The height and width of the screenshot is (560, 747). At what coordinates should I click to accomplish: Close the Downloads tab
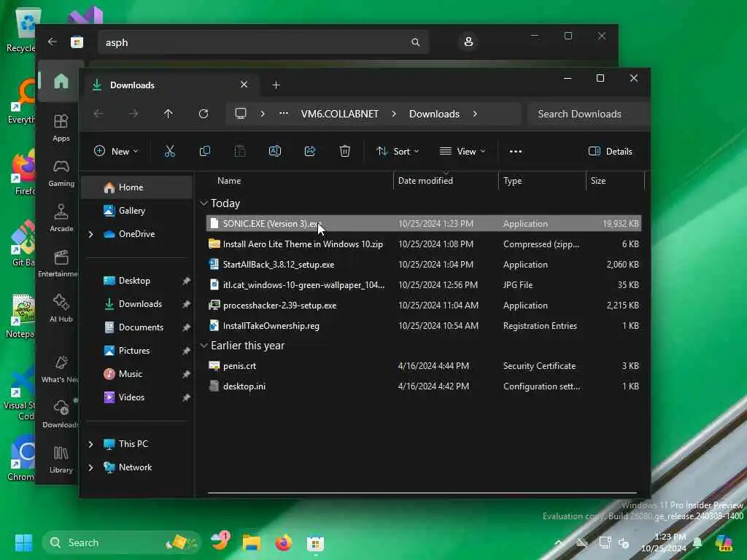pyautogui.click(x=244, y=85)
